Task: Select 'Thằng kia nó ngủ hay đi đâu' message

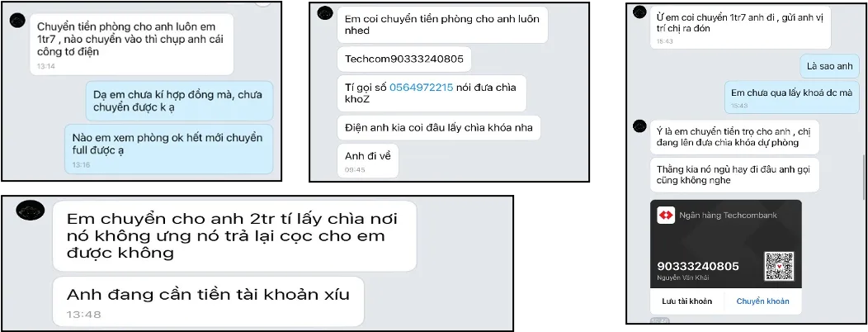Action: pyautogui.click(x=734, y=174)
